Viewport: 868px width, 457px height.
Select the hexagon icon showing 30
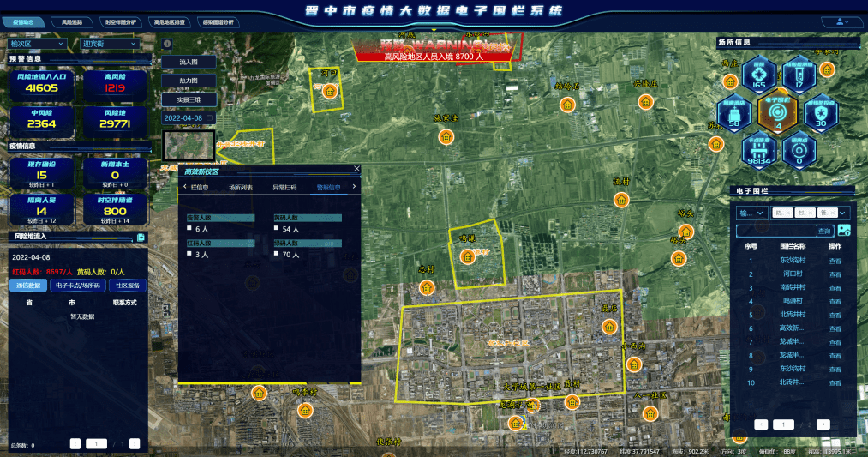point(820,111)
